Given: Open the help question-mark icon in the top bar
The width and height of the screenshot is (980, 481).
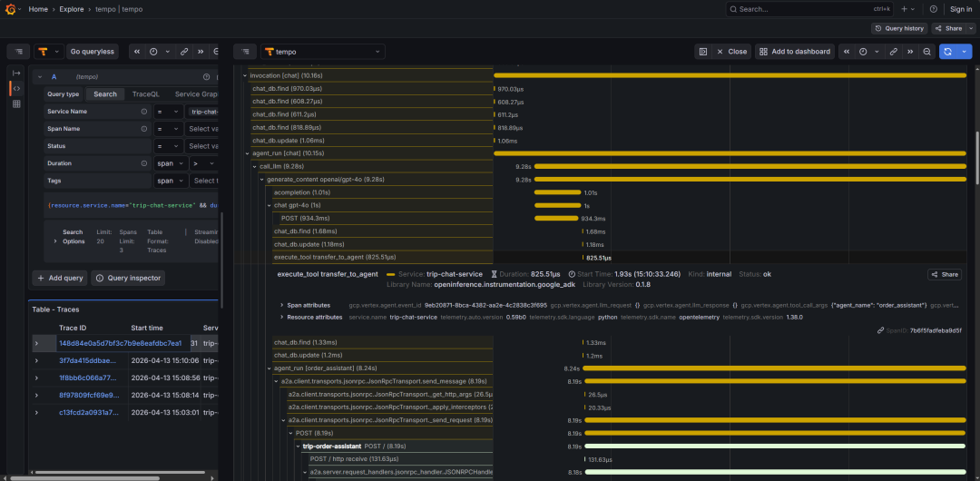Looking at the screenshot, I should coord(933,9).
